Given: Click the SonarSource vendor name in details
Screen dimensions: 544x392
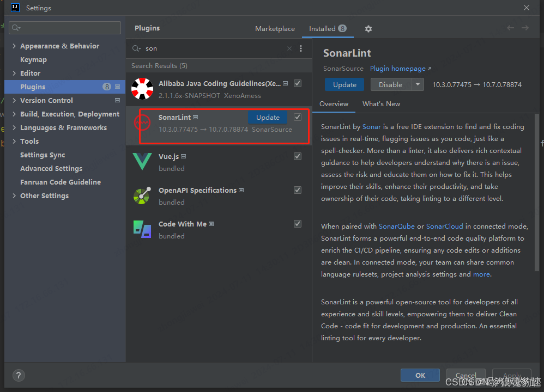Looking at the screenshot, I should (x=343, y=69).
